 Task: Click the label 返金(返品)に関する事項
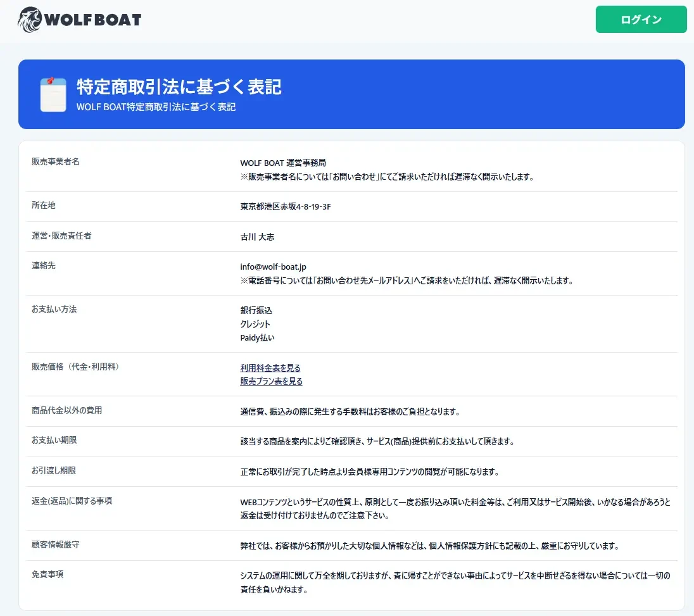[x=72, y=501]
